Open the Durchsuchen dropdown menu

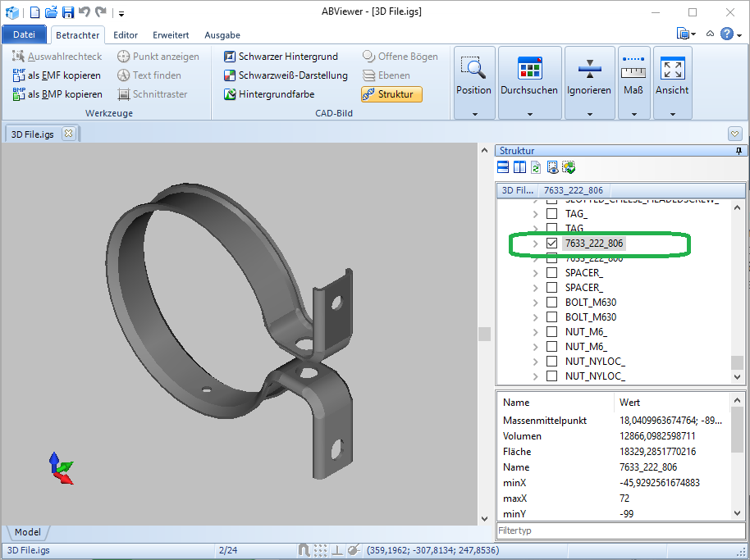(529, 113)
